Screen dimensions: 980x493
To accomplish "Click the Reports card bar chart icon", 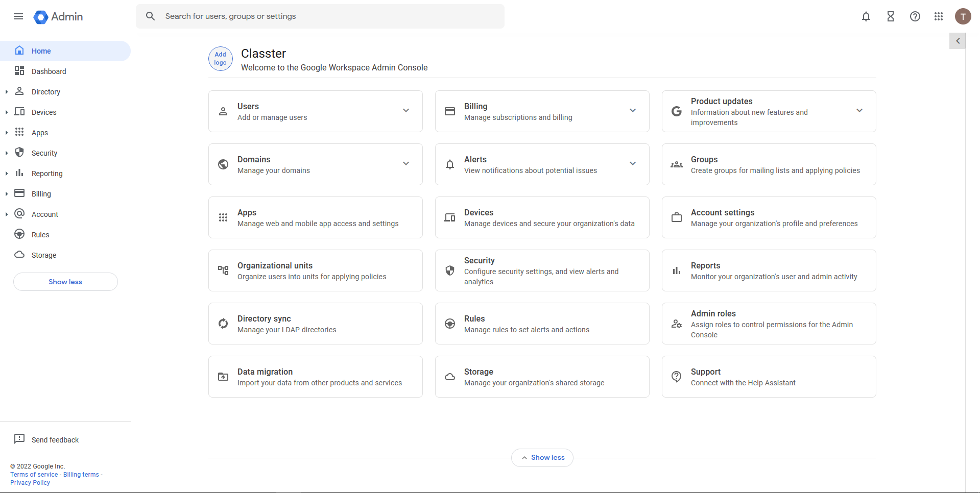I will pos(677,270).
